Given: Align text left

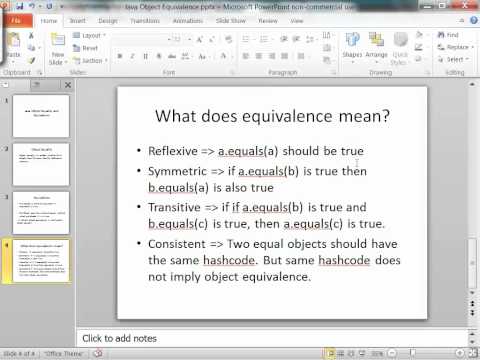Looking at the screenshot, I should click(246, 56).
